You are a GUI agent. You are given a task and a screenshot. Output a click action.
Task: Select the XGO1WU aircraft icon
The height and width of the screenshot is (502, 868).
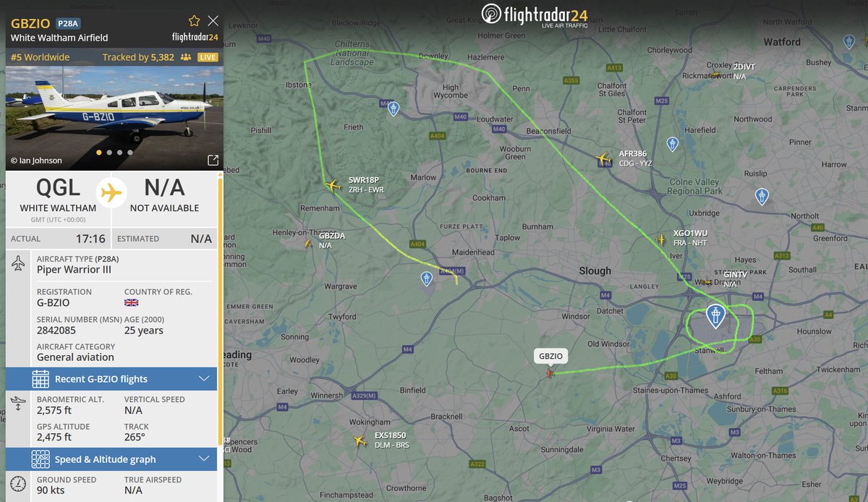click(x=660, y=239)
